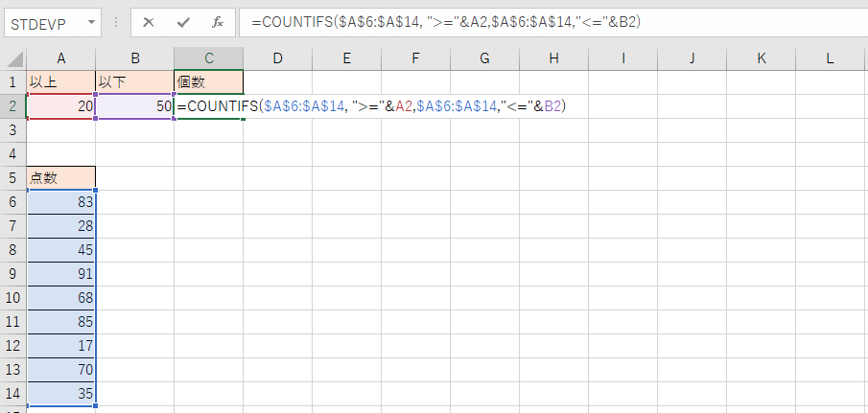
Task: Select row 5 header
Action: 12,178
